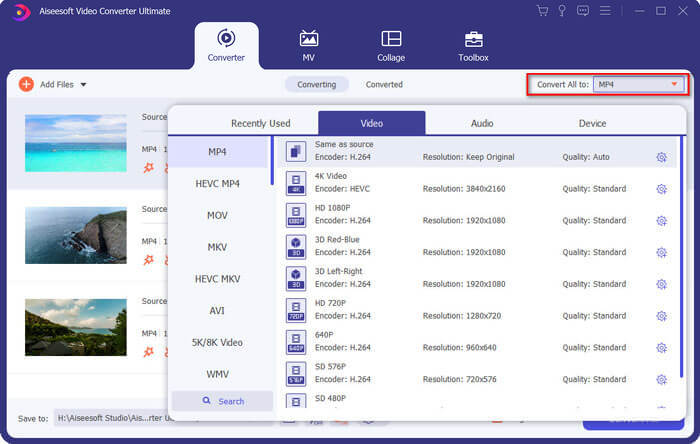Choose MP4 in the format list
Screen dimensions: 700x444
[x=217, y=152]
